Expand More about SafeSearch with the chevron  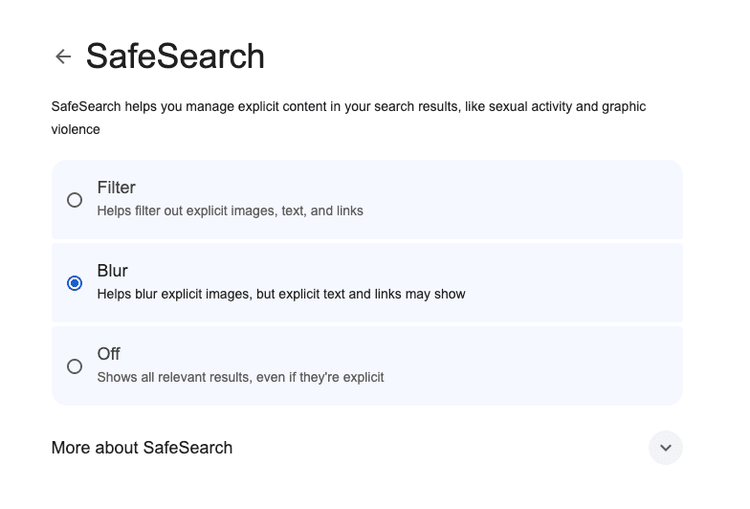point(665,448)
